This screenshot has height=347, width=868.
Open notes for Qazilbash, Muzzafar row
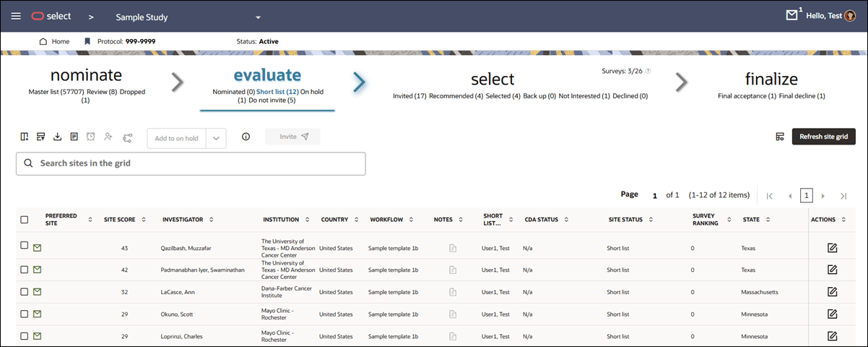click(x=453, y=248)
